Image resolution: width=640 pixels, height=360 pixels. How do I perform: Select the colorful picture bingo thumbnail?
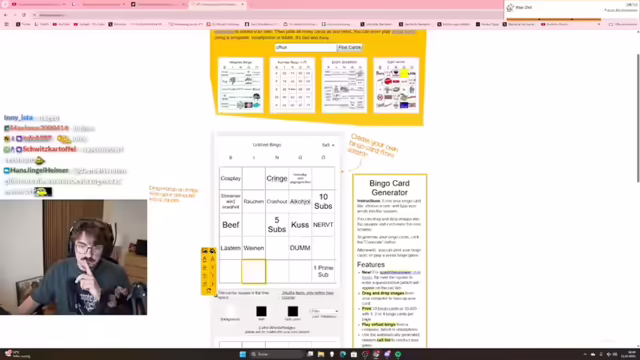pos(396,85)
